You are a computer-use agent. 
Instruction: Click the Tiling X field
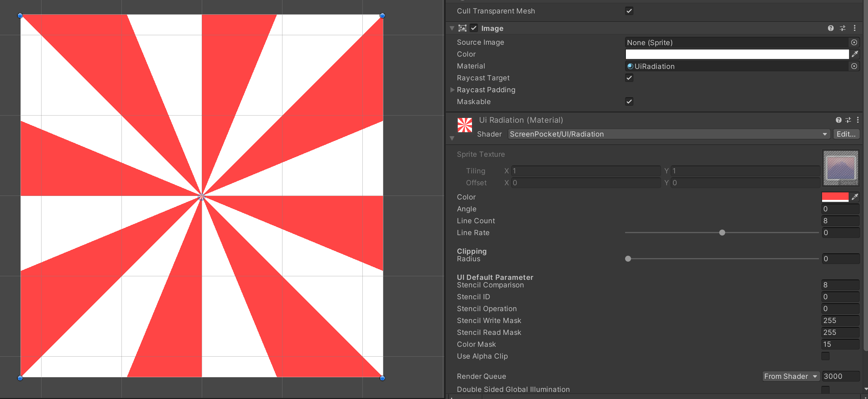coord(586,171)
